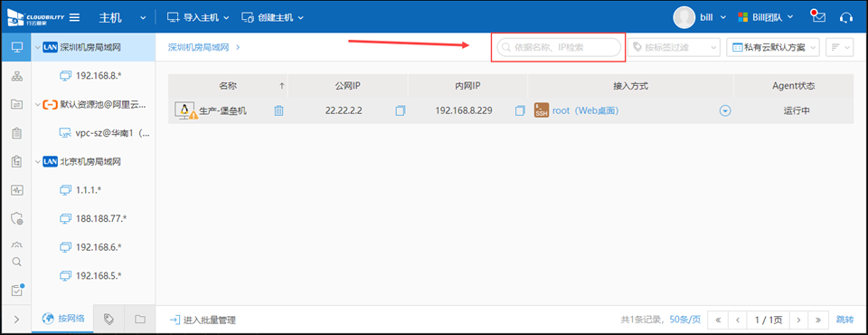Expand access method options arrow for root
The width and height of the screenshot is (868, 335).
[725, 111]
